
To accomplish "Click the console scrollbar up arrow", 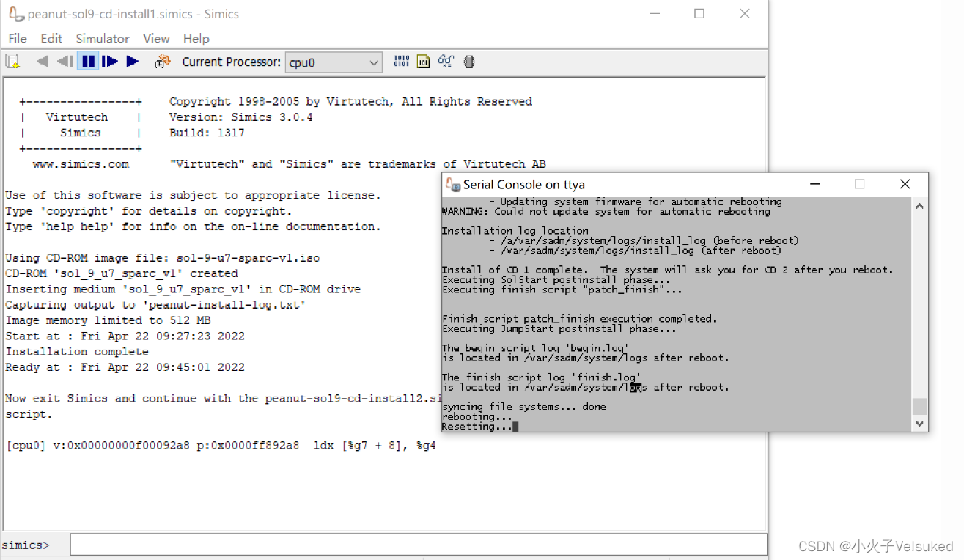I will (919, 206).
